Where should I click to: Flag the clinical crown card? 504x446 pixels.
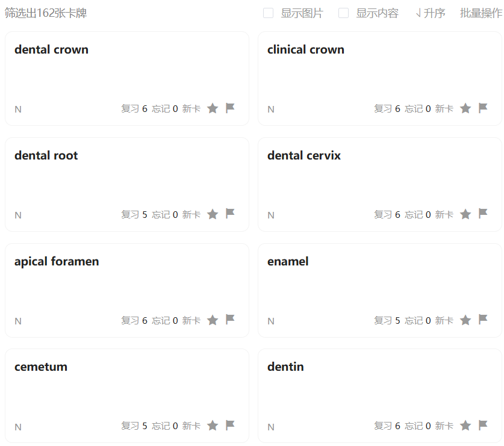coord(483,108)
